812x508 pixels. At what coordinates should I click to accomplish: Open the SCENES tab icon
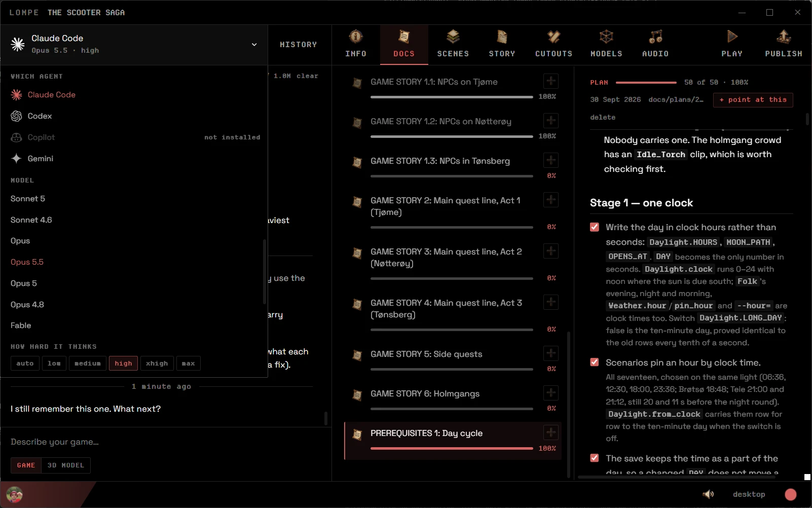[453, 37]
